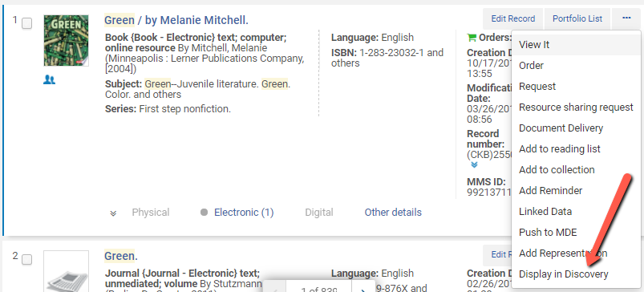
Task: Click the Subject Green--Juvenile literature line
Action: 197,90
